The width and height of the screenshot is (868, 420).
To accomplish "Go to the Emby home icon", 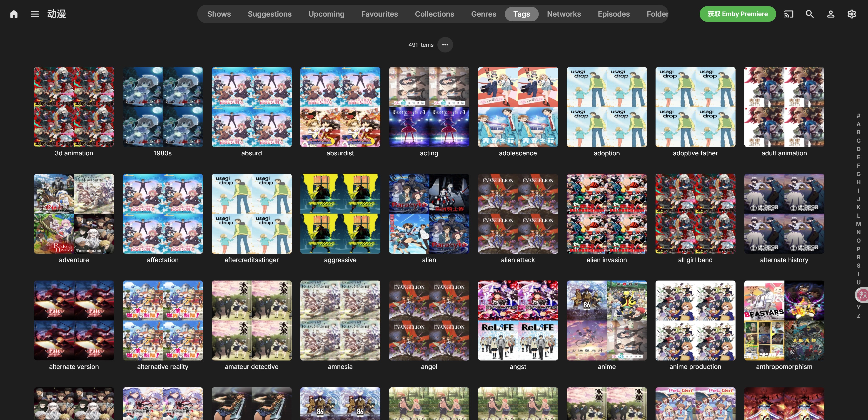I will [x=14, y=14].
